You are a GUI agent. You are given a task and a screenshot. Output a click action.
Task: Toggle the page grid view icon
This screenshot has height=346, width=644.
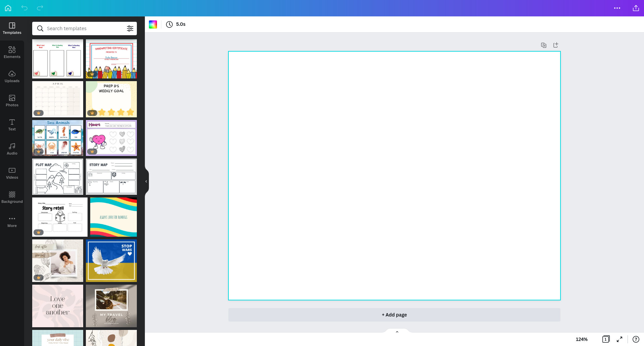click(606, 339)
